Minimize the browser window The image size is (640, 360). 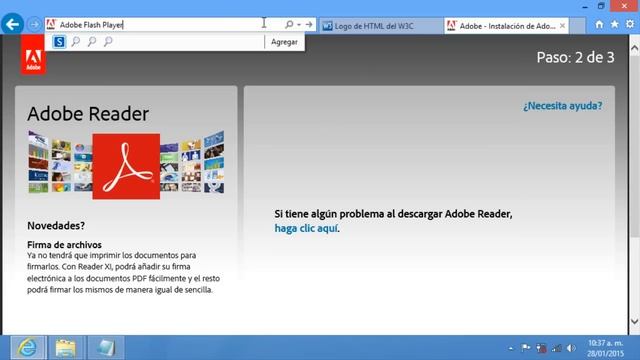tap(585, 6)
